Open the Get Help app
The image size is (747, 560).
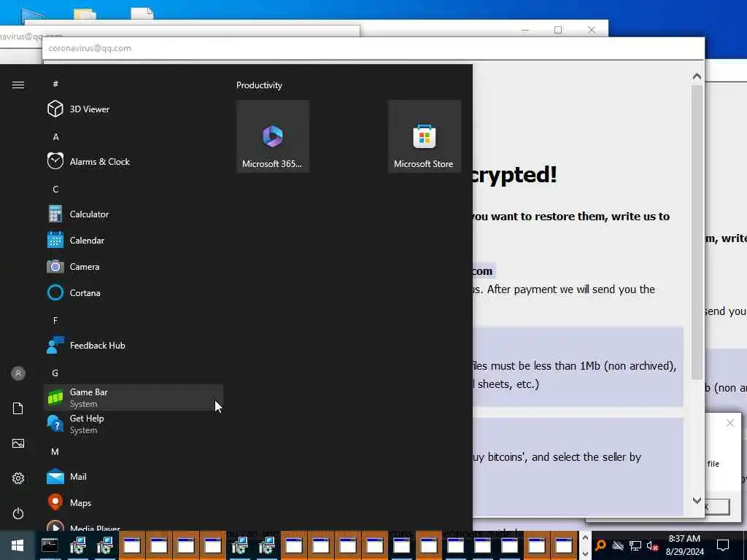click(133, 424)
